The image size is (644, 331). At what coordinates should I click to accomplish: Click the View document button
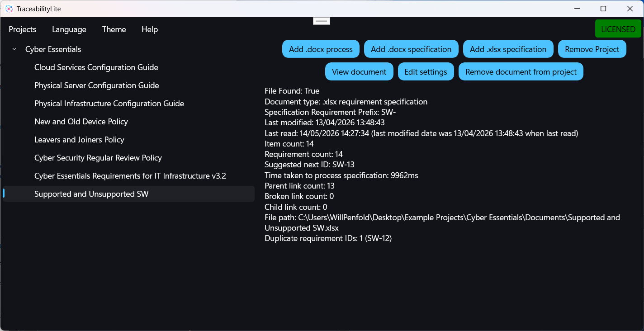point(359,72)
